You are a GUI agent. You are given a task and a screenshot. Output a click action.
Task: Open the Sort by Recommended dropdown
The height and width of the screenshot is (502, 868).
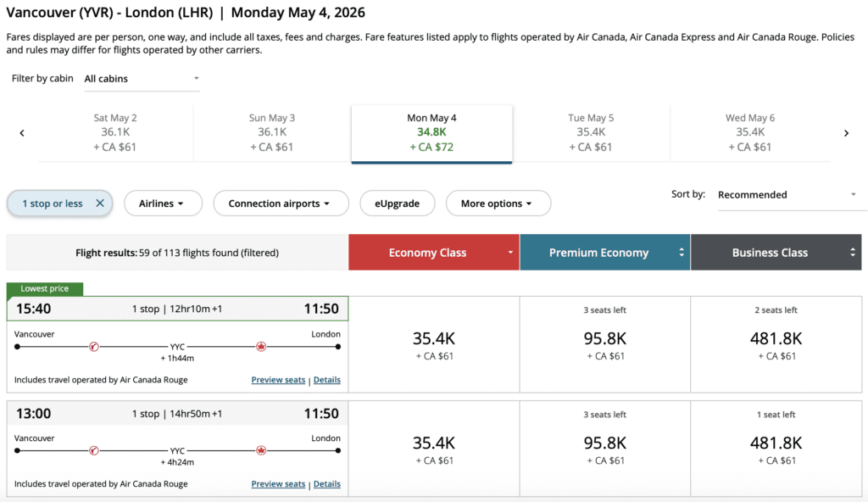click(787, 195)
